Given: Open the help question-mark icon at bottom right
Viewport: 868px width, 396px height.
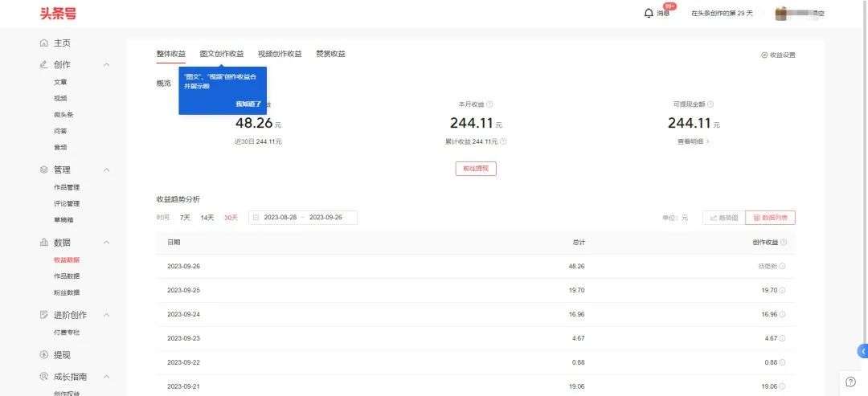Looking at the screenshot, I should point(851,382).
